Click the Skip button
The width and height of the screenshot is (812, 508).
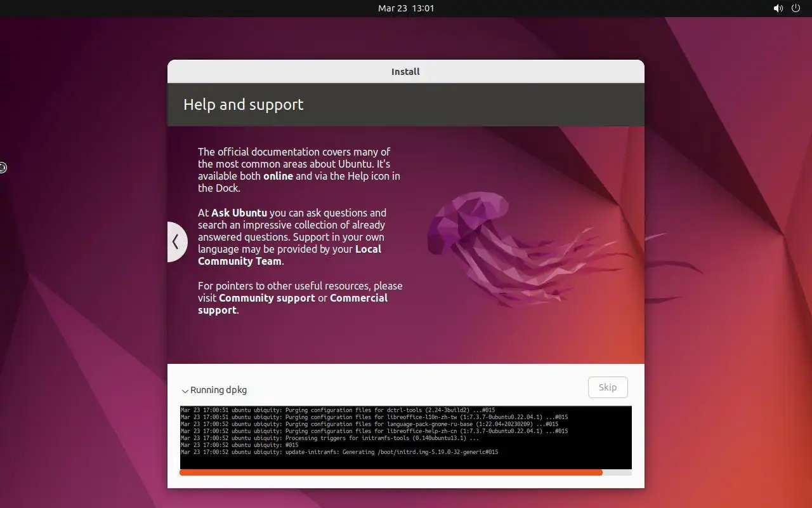coord(608,387)
